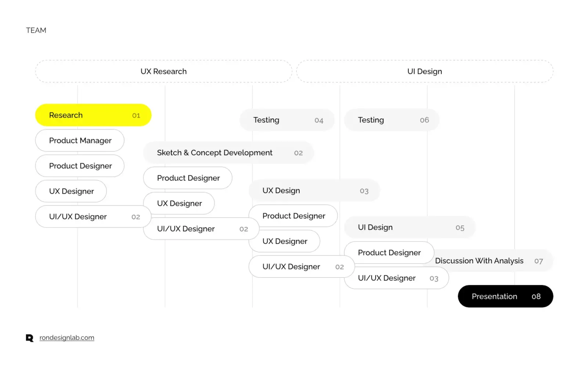Screen dimensions: 588x368
Task: Click Product Designer under UI Design 05
Action: pos(389,253)
